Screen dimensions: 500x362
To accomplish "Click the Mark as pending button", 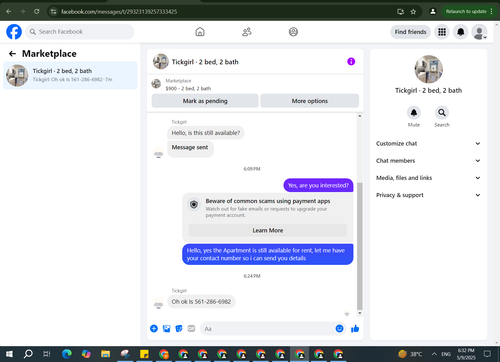I will (205, 101).
